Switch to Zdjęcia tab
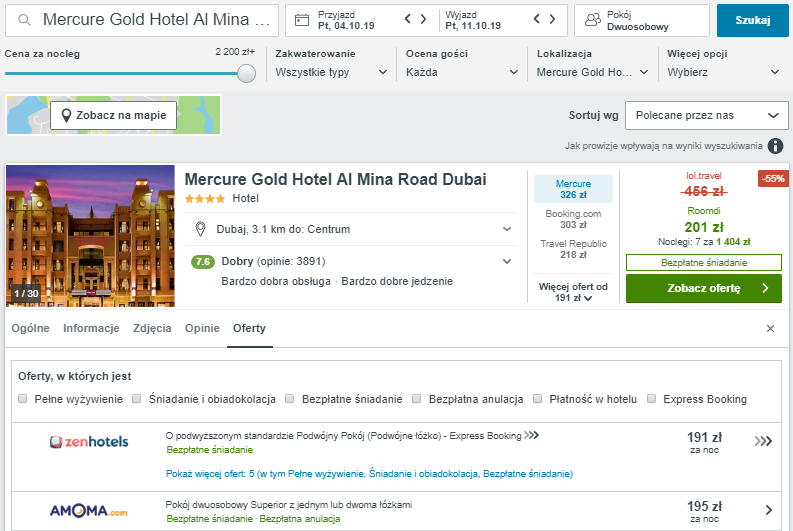Image resolution: width=793 pixels, height=531 pixels. (x=152, y=329)
